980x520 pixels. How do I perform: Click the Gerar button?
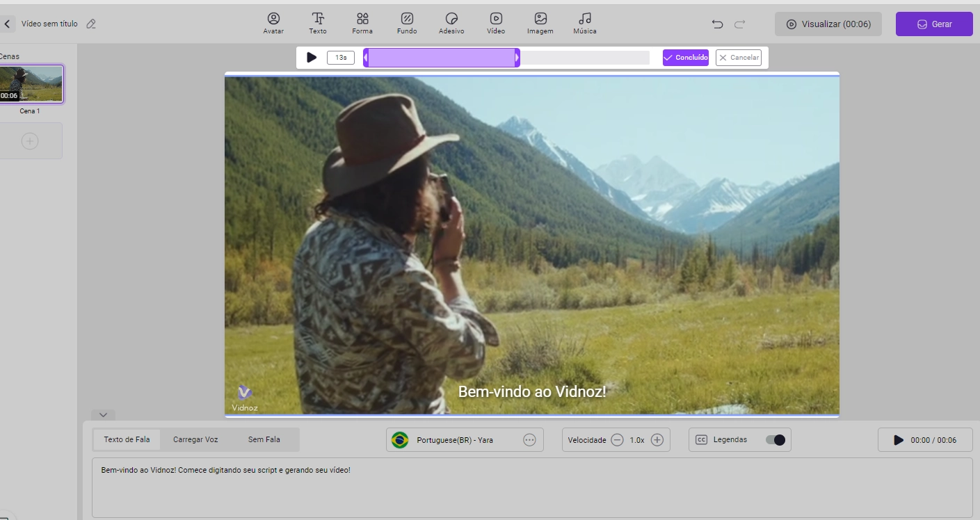(x=934, y=24)
